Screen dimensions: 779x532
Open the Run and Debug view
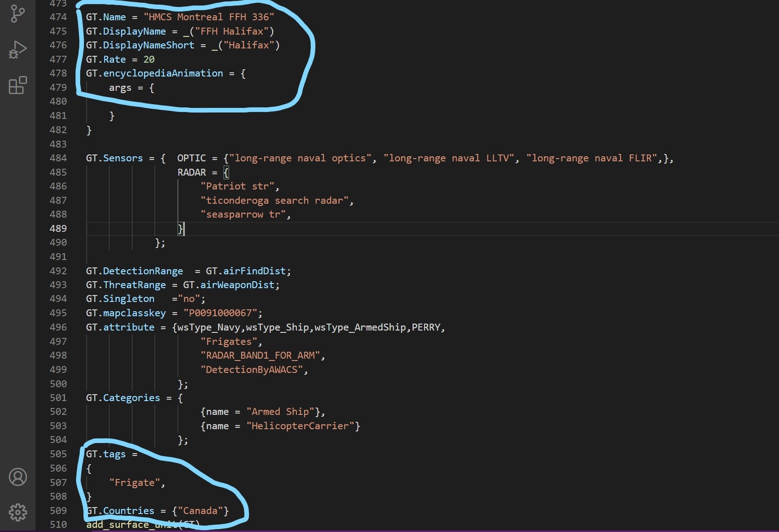pos(18,50)
